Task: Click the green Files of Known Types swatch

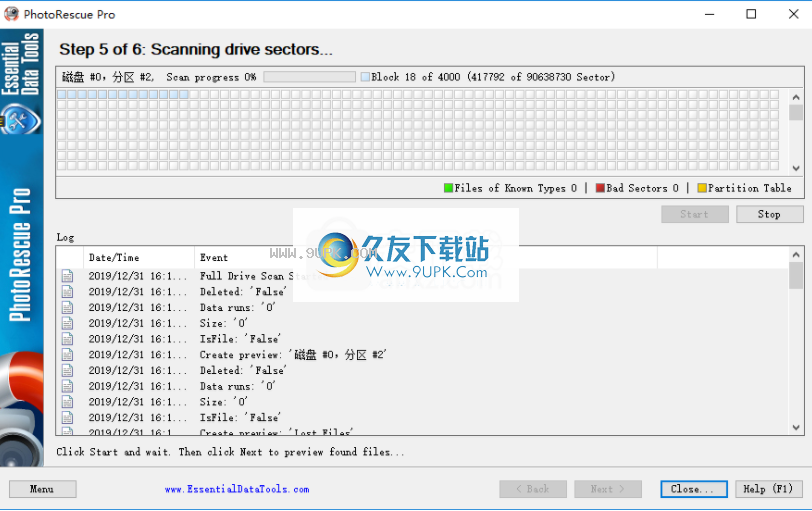Action: pyautogui.click(x=448, y=188)
